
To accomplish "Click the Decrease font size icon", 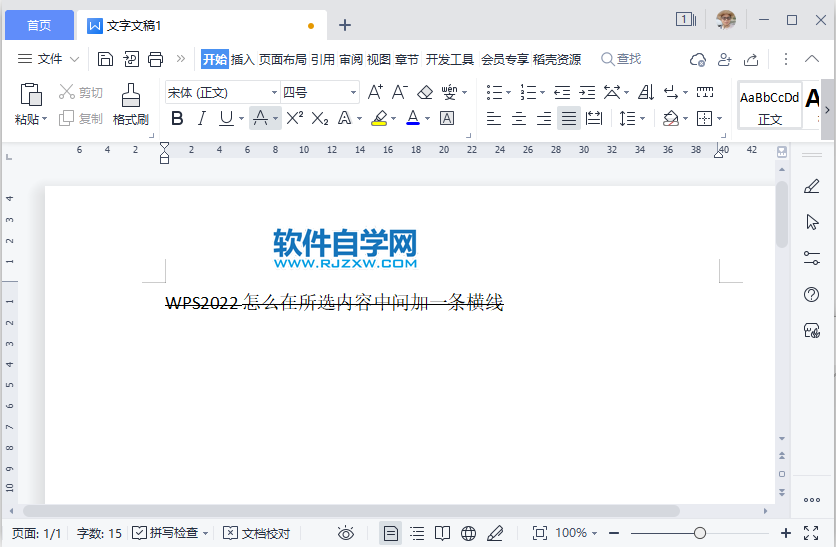I will 400,92.
